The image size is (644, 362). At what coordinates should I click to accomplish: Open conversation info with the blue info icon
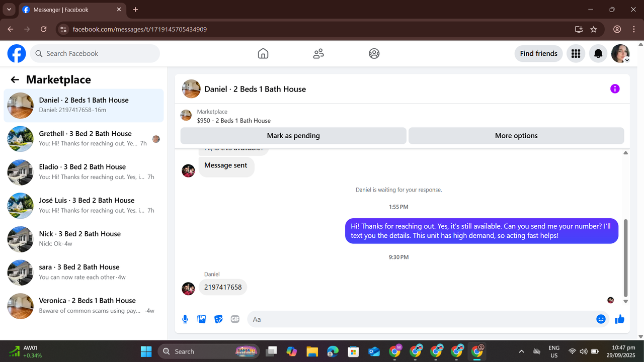tap(614, 88)
